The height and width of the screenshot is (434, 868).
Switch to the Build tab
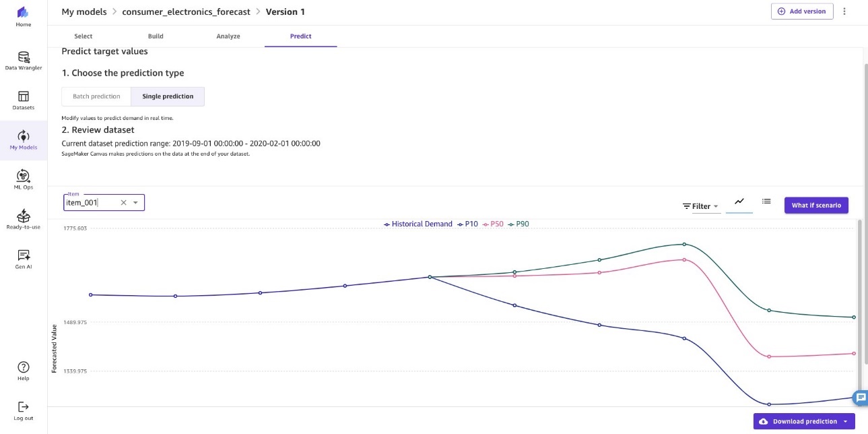[x=156, y=36]
